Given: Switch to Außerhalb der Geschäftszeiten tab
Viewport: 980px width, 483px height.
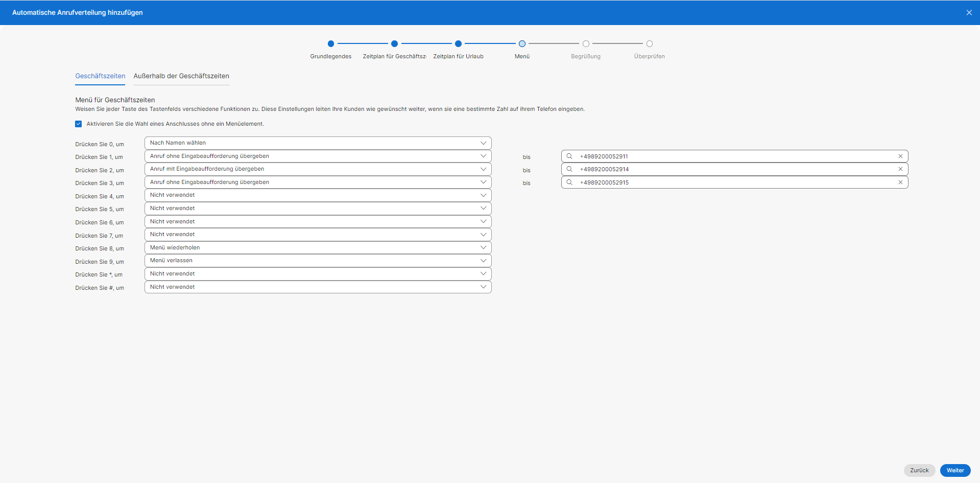Looking at the screenshot, I should (181, 76).
